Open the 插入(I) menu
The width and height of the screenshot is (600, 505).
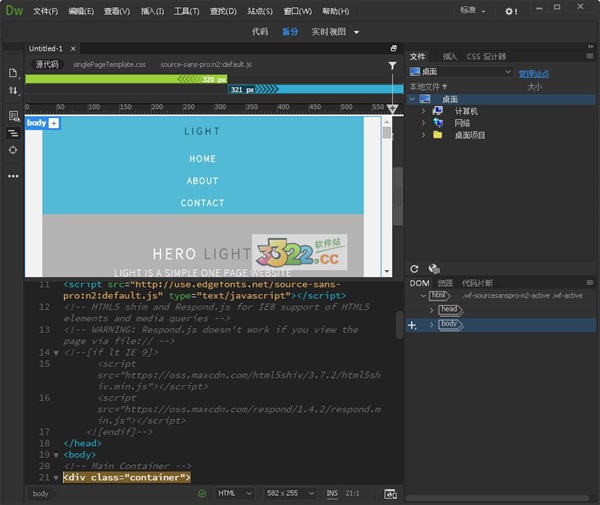pyautogui.click(x=153, y=11)
